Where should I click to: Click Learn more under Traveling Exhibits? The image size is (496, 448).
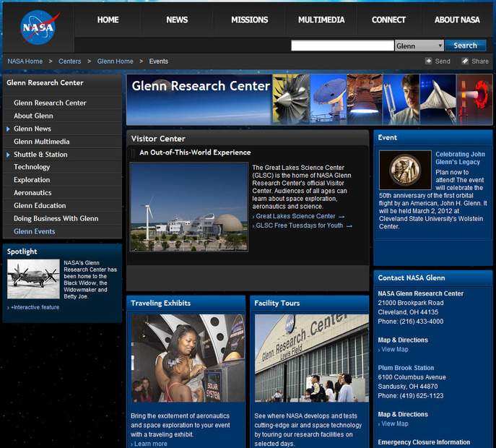coord(151,444)
